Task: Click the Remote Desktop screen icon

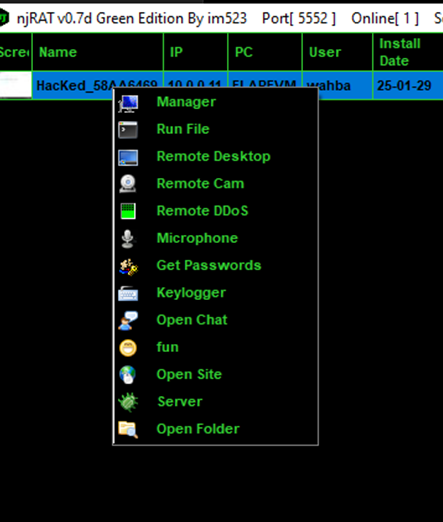Action: (x=128, y=157)
